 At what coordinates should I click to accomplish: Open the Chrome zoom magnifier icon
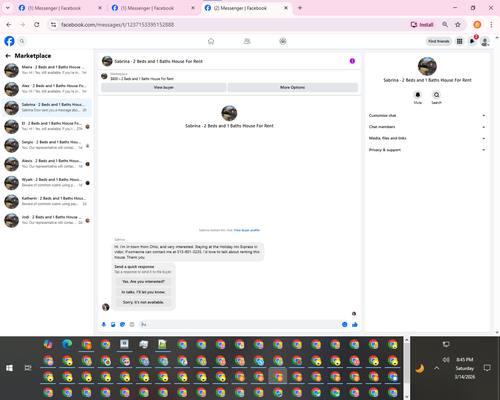coord(445,25)
